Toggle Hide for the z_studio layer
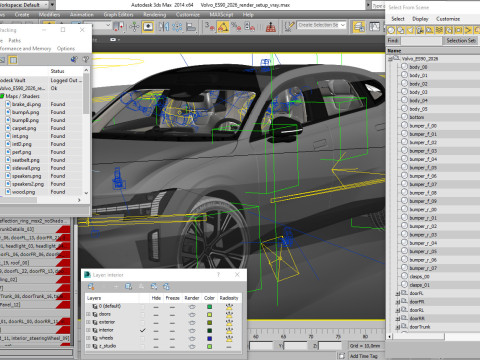 tap(156, 347)
